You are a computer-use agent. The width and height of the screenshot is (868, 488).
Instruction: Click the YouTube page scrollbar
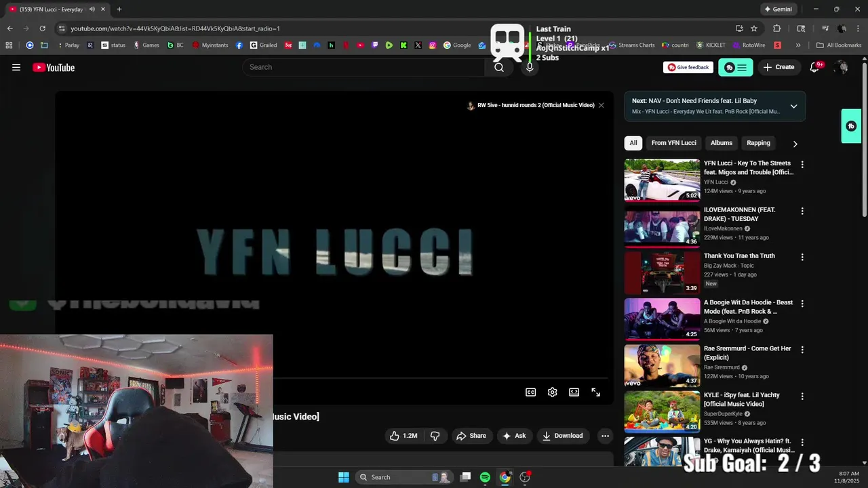click(x=865, y=139)
